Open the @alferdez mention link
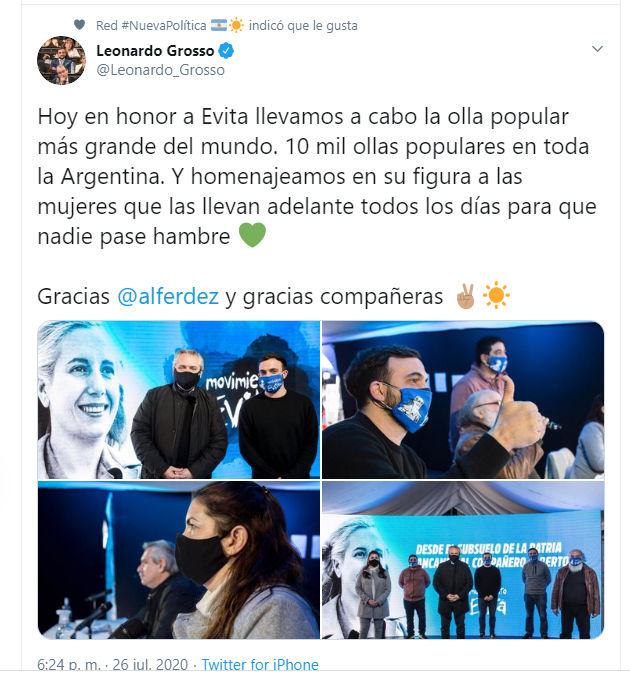The width and height of the screenshot is (630, 675). pyautogui.click(x=168, y=296)
